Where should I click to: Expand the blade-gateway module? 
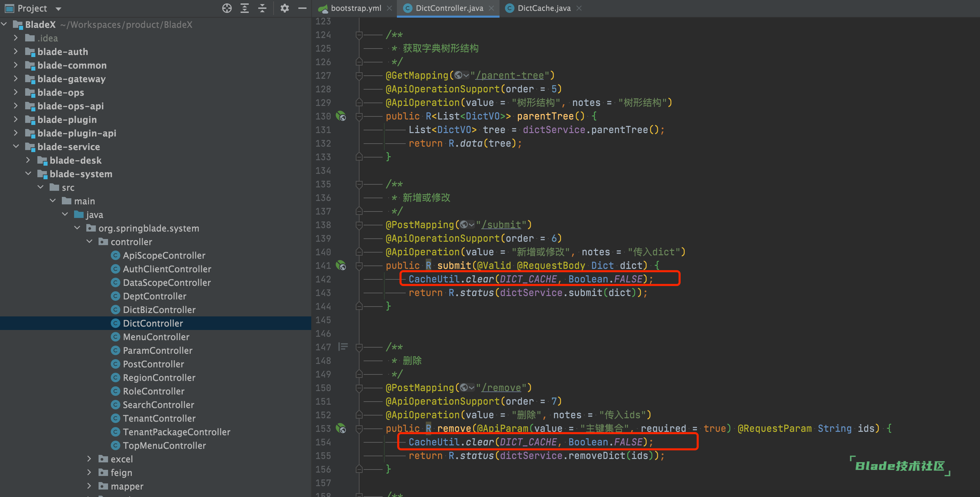16,78
